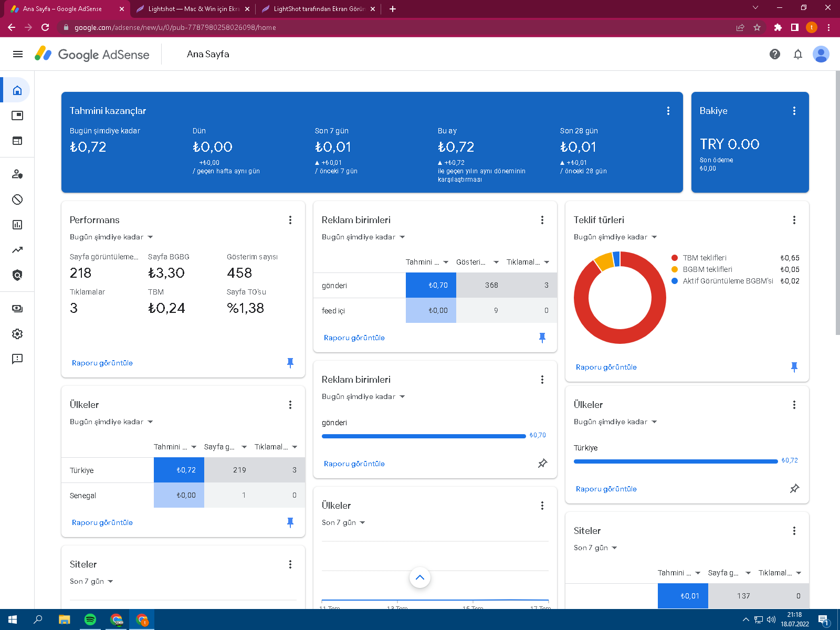Open Raporu görüntüle link in Performans
Viewport: 840px width, 630px height.
point(102,363)
